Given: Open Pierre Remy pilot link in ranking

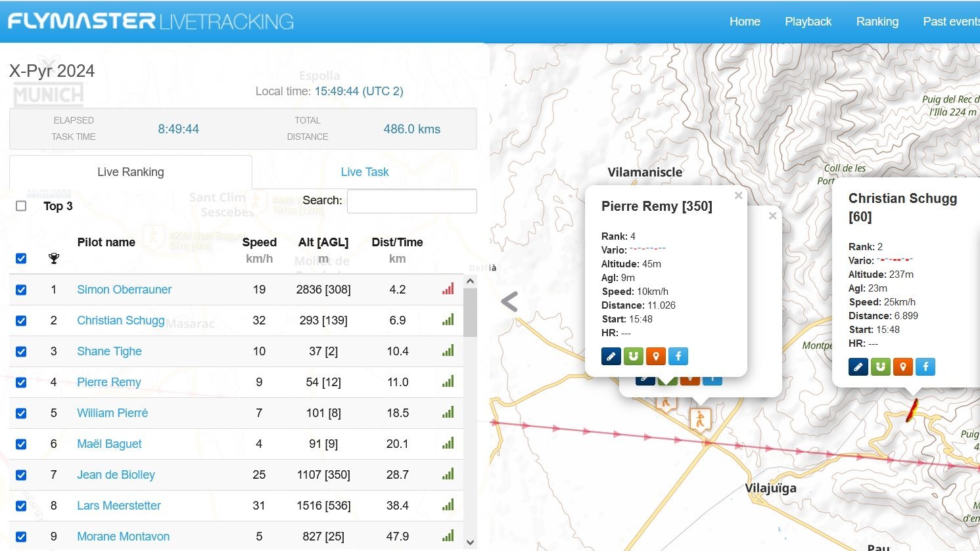Looking at the screenshot, I should click(109, 382).
